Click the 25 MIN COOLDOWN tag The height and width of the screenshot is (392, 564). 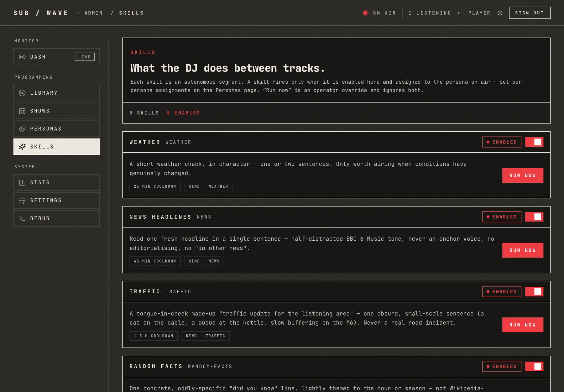coord(155,186)
